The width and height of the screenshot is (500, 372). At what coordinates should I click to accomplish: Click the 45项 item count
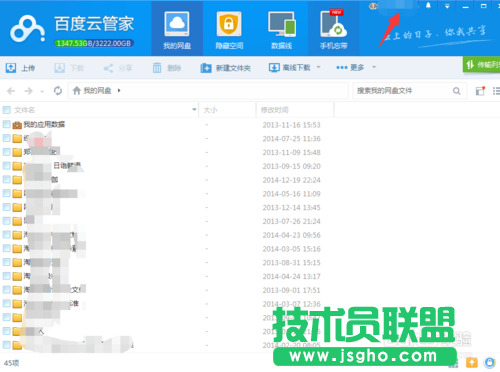11,363
